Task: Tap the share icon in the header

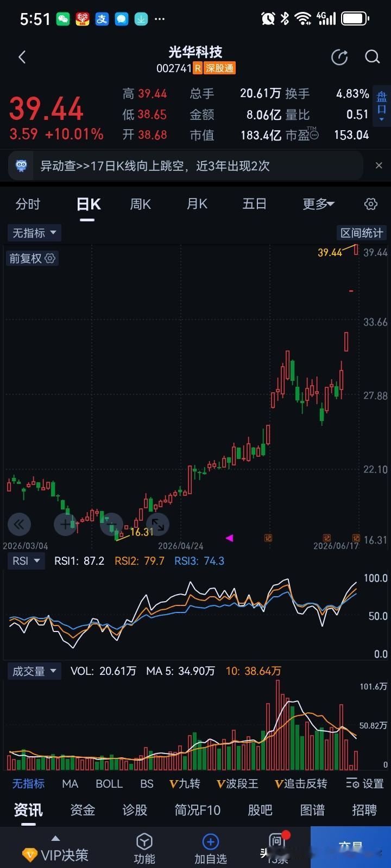Action: click(339, 57)
